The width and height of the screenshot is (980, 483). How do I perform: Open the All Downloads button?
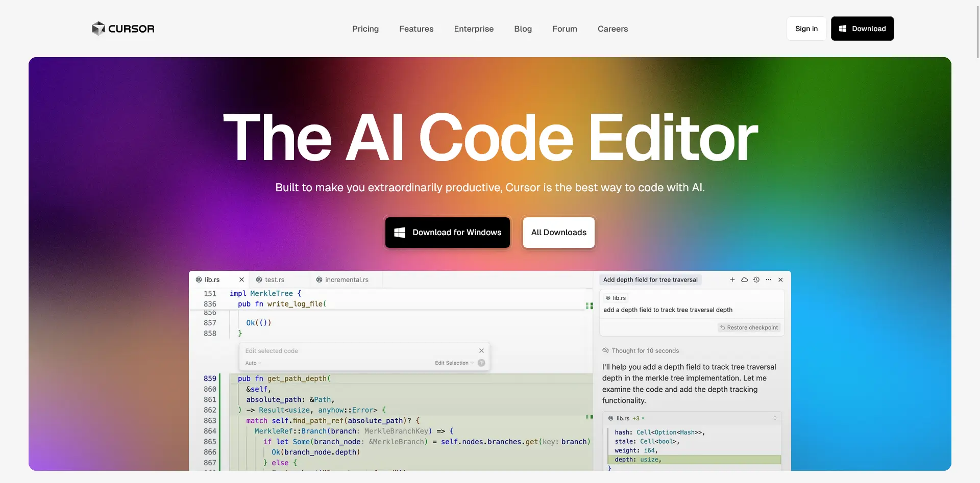pos(559,233)
